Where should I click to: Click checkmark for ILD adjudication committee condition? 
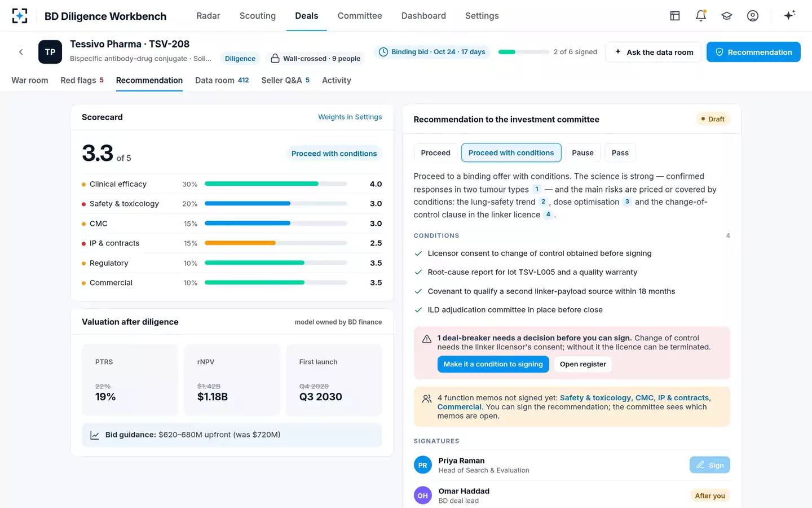pos(418,310)
